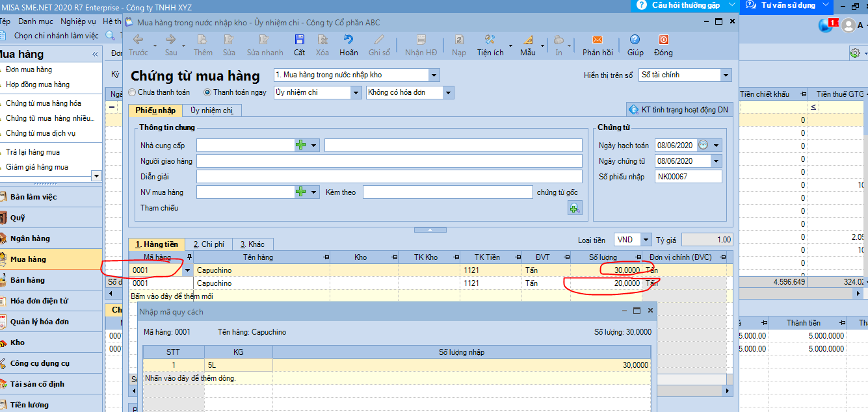Click the Nạp (reload) icon
This screenshot has height=412, width=868.
click(458, 40)
